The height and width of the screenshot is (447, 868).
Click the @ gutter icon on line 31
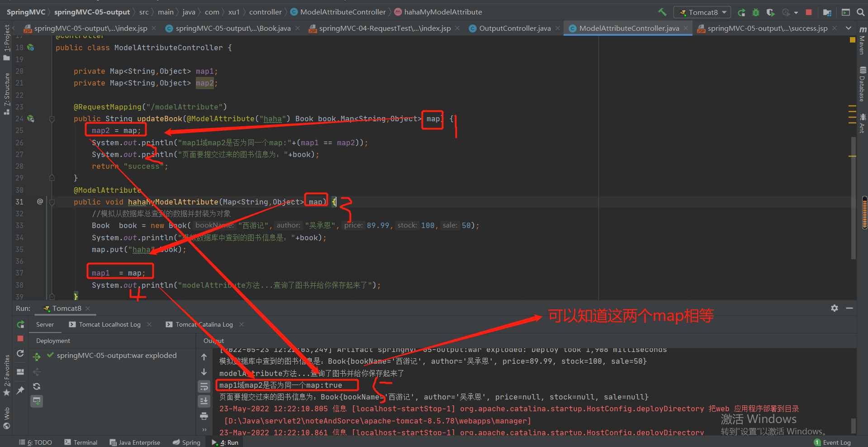point(40,201)
